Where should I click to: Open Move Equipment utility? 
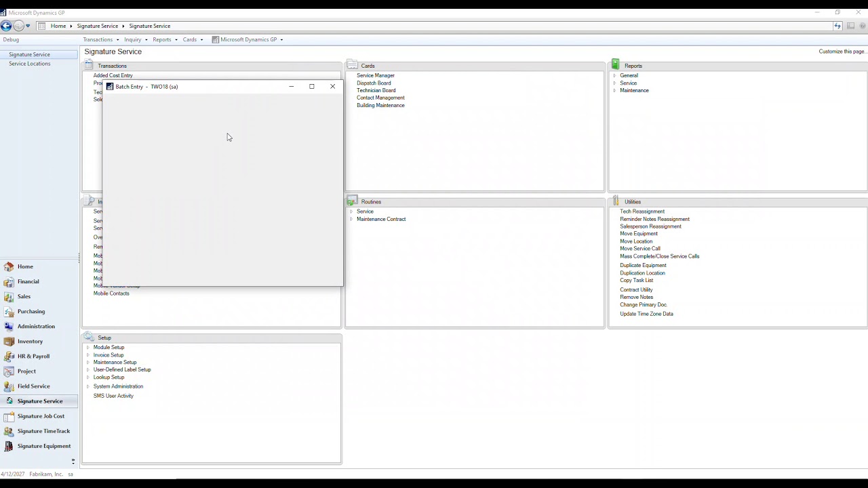639,234
